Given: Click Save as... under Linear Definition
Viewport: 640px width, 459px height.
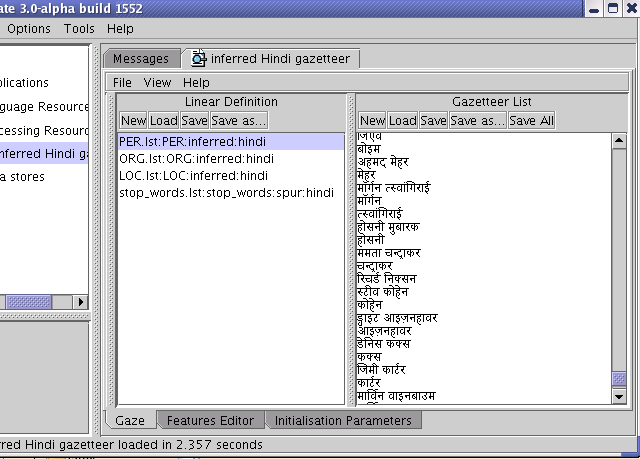Looking at the screenshot, I should click(239, 121).
